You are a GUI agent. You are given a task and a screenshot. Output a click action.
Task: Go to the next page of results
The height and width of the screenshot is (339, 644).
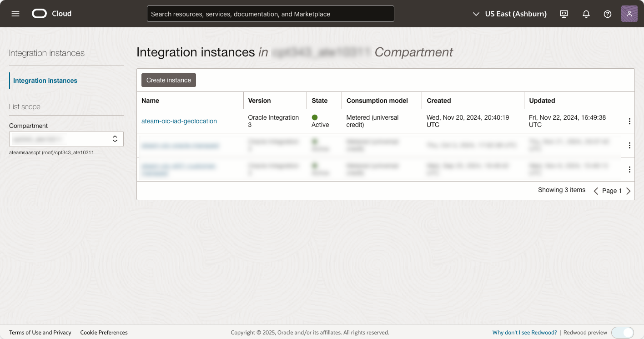point(629,191)
